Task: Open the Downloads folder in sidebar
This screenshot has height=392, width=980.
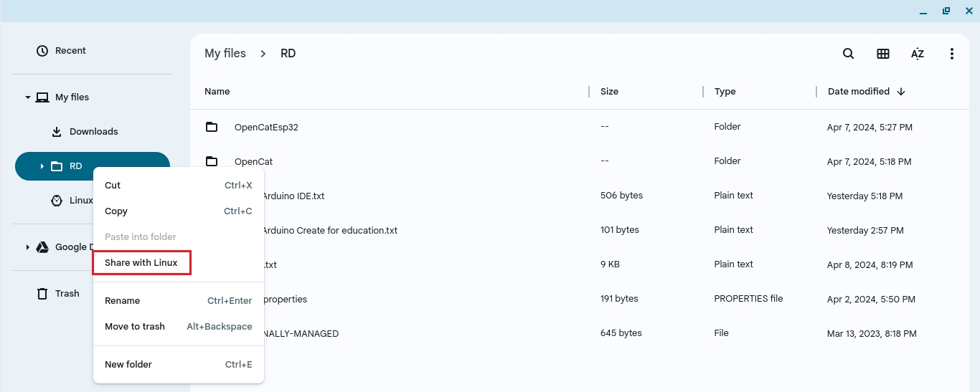Action: point(93,132)
